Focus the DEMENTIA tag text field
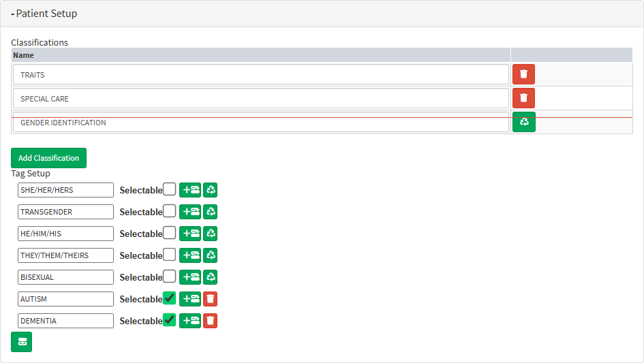The height and width of the screenshot is (363, 644). click(x=65, y=321)
